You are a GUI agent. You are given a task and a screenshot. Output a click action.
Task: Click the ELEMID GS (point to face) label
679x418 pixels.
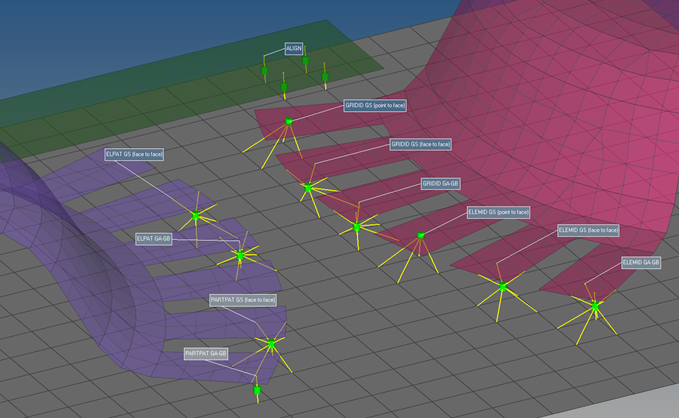click(x=498, y=212)
